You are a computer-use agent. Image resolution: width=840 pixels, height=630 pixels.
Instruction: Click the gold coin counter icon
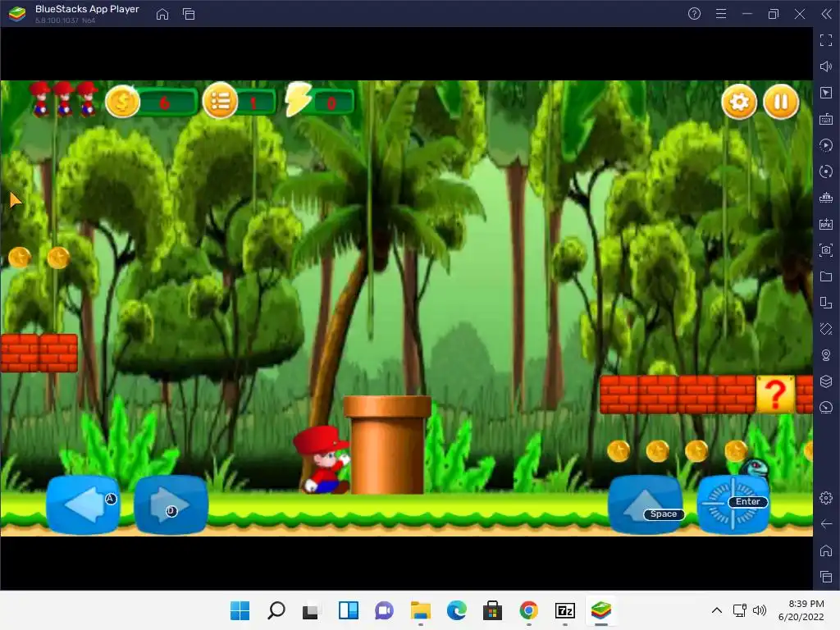pos(123,101)
